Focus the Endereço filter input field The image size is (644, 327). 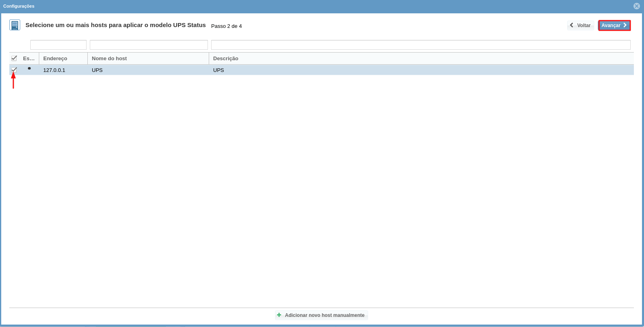[58, 45]
